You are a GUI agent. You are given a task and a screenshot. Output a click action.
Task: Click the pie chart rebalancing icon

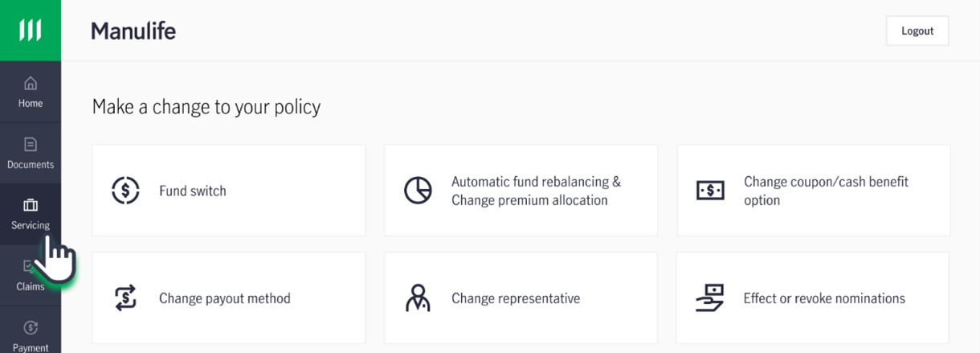418,191
